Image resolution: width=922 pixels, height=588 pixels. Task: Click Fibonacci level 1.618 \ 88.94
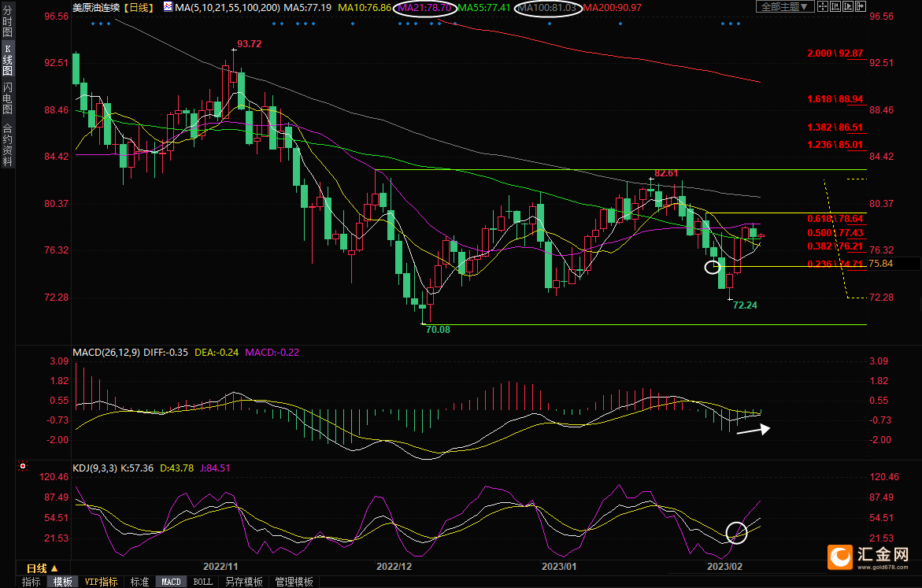[x=835, y=99]
